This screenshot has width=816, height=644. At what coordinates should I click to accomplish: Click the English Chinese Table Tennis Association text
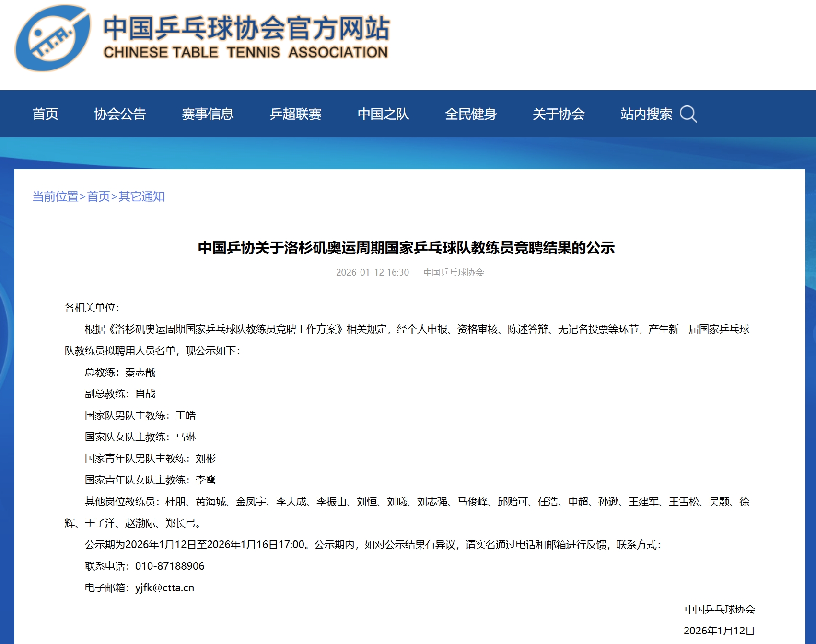(x=245, y=52)
